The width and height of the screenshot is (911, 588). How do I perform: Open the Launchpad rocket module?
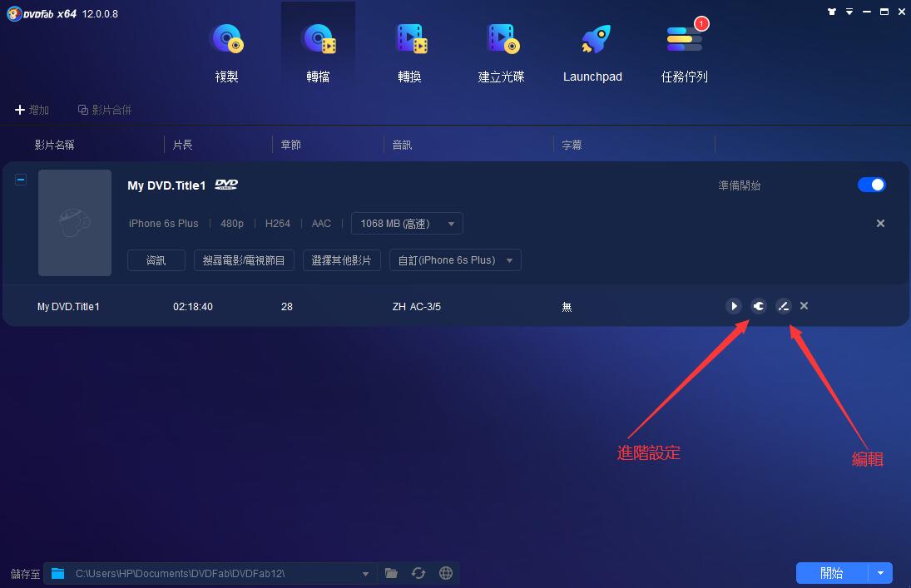pos(592,52)
